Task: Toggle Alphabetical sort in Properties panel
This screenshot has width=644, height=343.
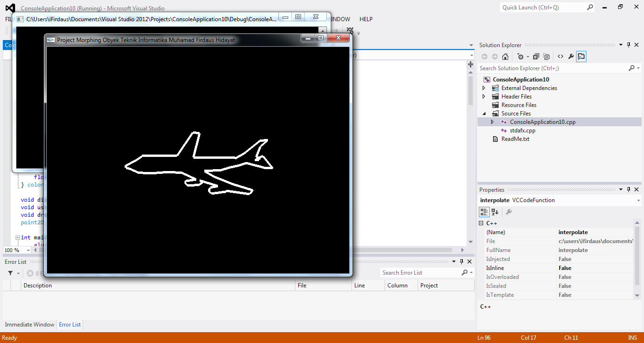Action: [x=495, y=212]
